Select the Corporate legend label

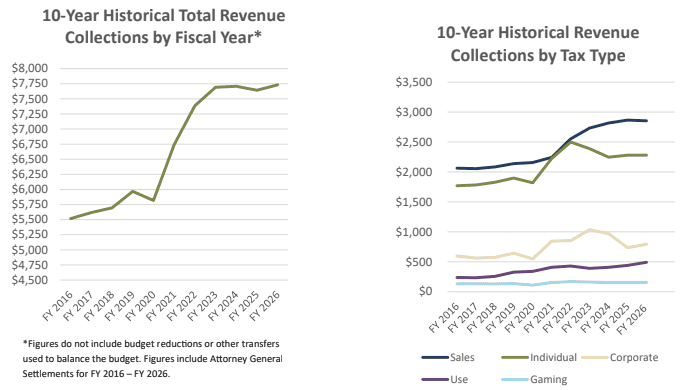[x=634, y=357]
